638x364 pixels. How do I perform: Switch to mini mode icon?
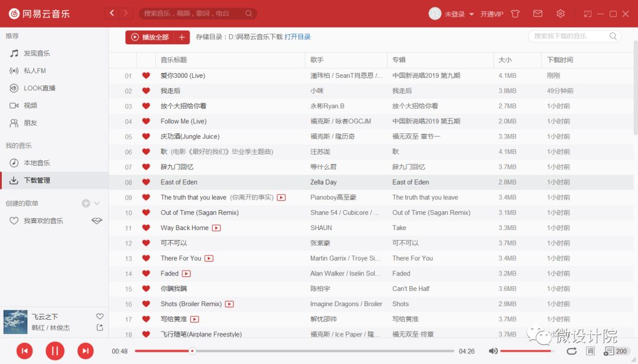pos(588,14)
